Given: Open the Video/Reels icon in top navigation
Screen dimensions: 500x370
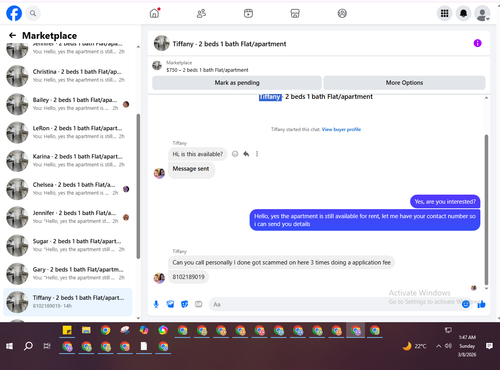Looking at the screenshot, I should click(x=248, y=13).
